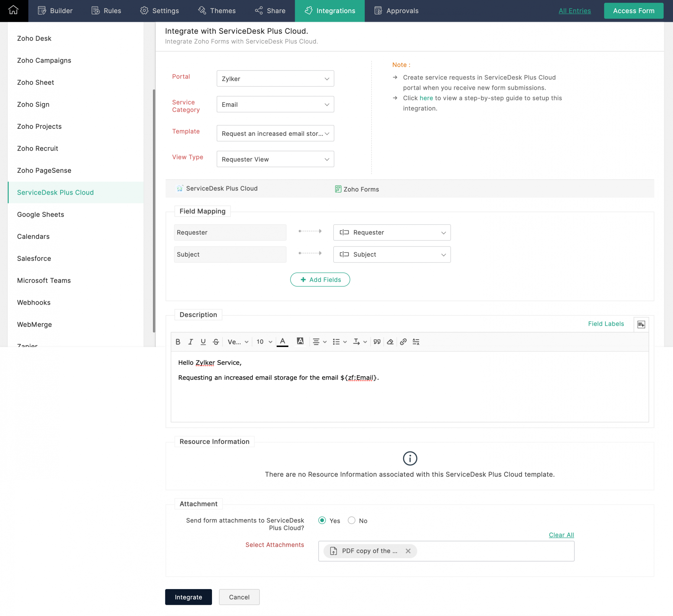Click the Add Fields button
673x616 pixels.
320,279
